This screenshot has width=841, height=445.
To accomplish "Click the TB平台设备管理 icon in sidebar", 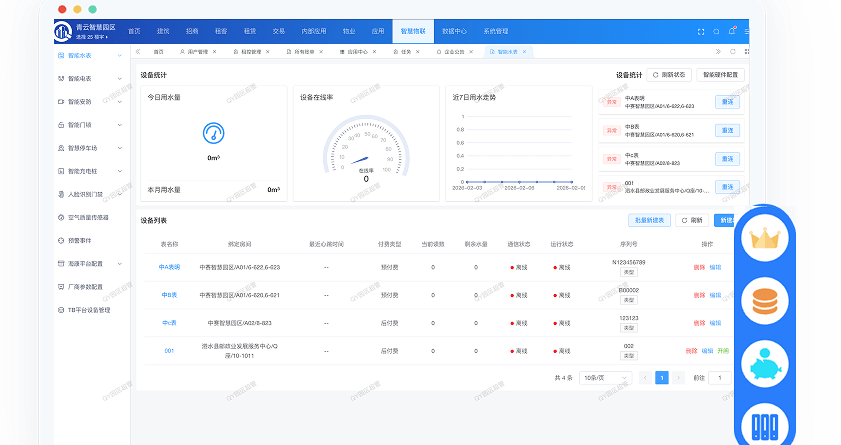I will 61,310.
